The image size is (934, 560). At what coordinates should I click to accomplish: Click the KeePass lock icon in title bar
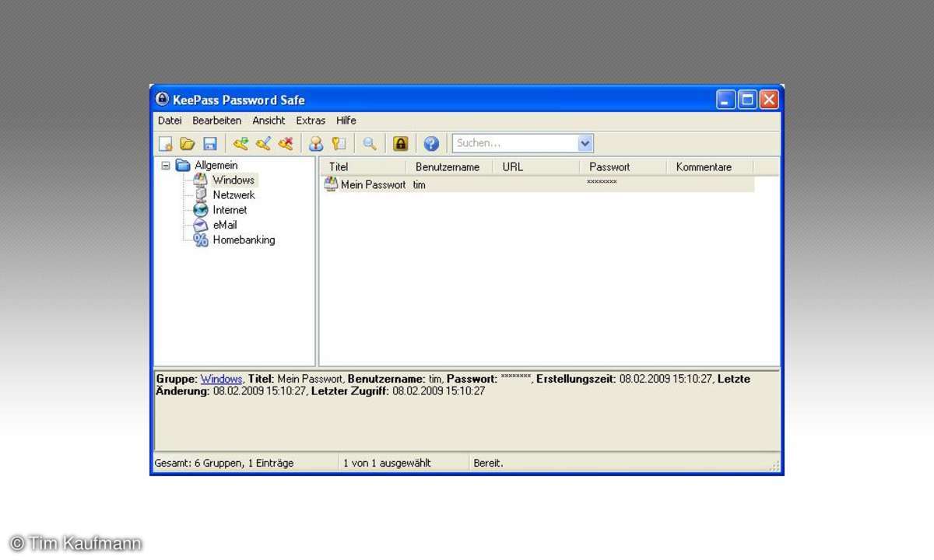coord(162,100)
